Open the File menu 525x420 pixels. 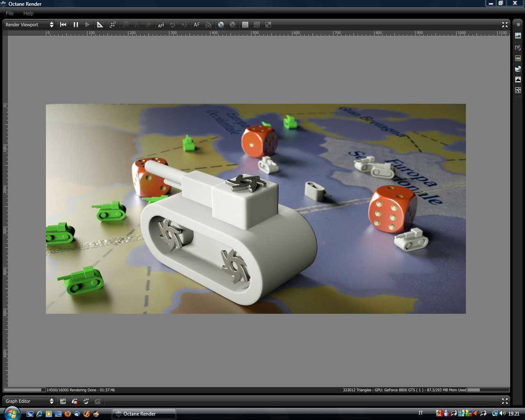click(9, 14)
